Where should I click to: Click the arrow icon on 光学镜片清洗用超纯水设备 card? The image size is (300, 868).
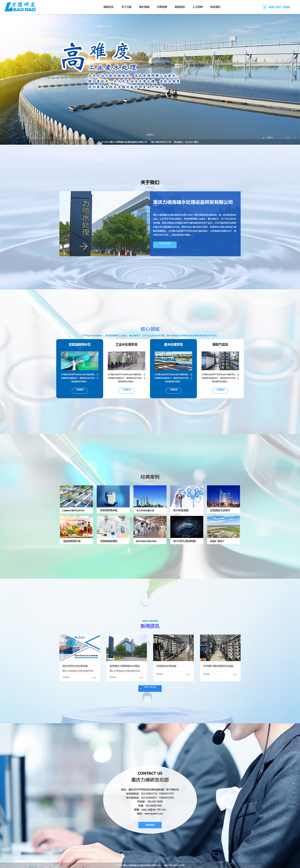(234, 674)
